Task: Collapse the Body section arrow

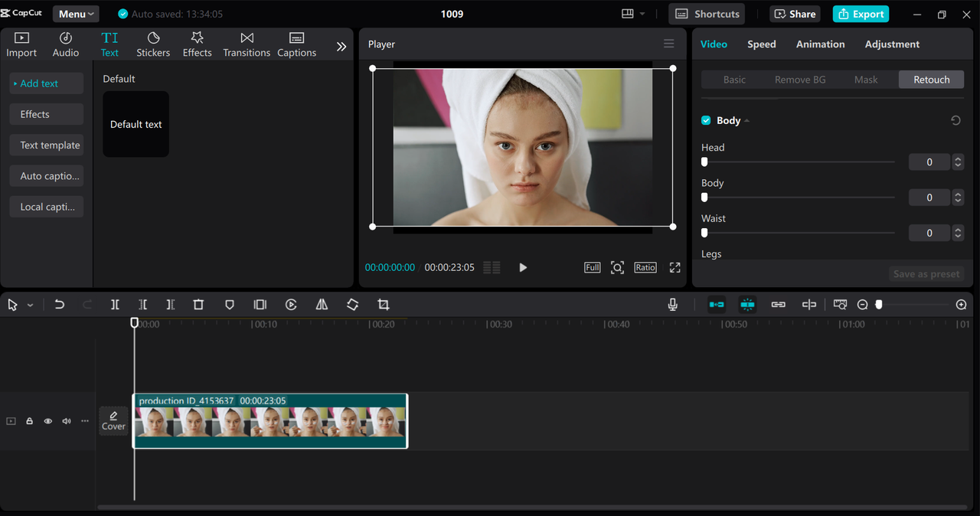Action: coord(746,121)
